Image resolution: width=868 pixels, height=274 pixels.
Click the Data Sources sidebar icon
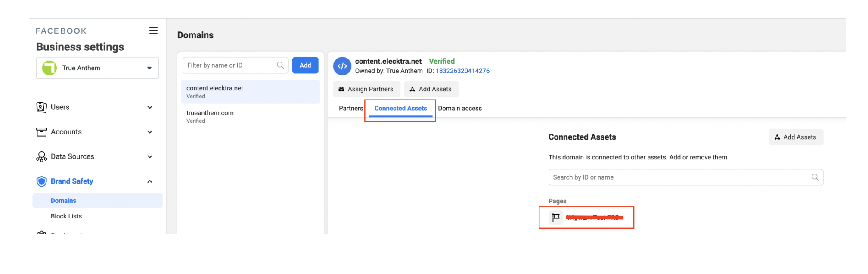coord(41,157)
